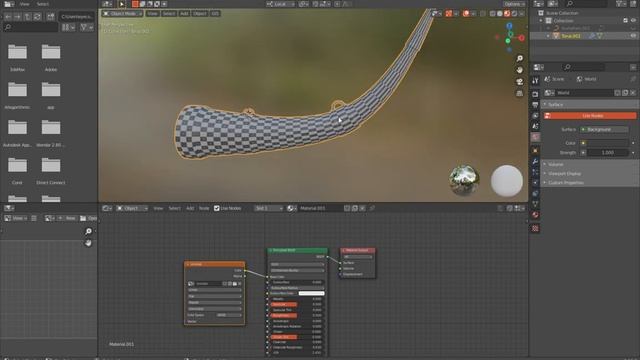This screenshot has height=360, width=640.
Task: Click the Scene tab in properties header
Action: [x=554, y=79]
